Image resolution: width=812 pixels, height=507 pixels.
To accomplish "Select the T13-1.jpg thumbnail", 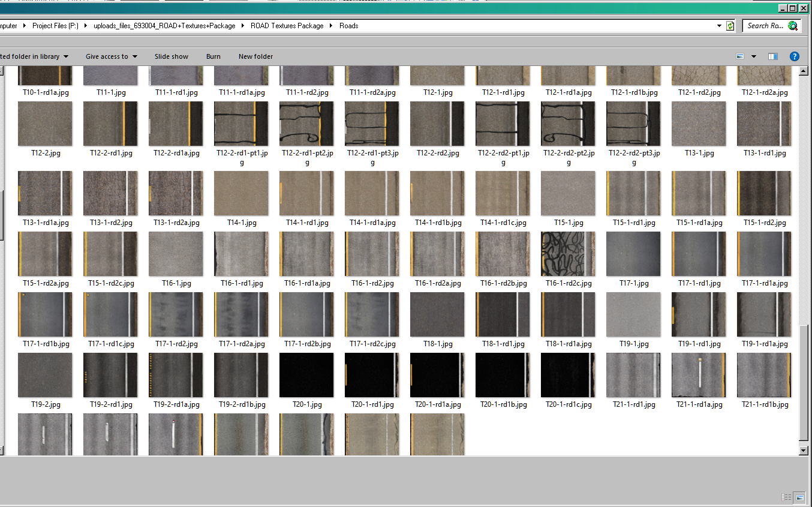I will coord(699,124).
